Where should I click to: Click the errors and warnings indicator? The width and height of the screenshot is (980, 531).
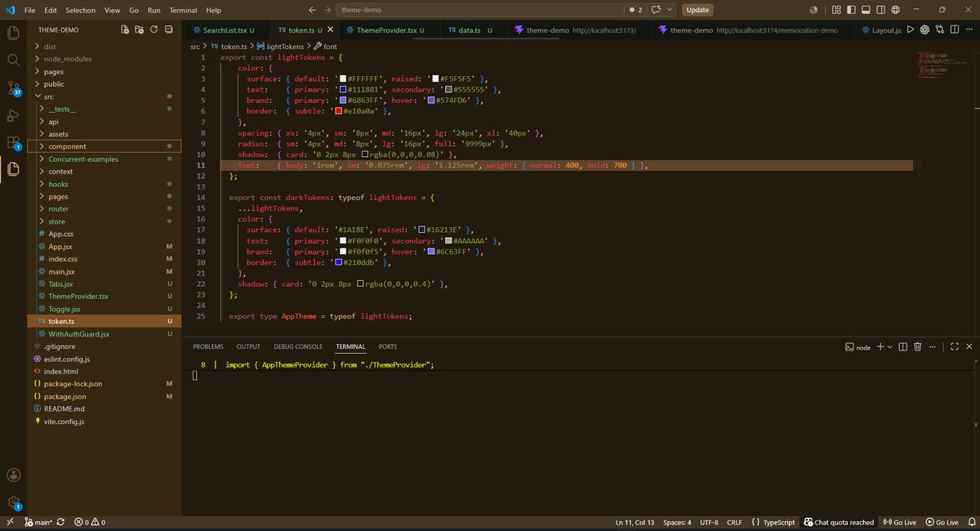(90, 522)
